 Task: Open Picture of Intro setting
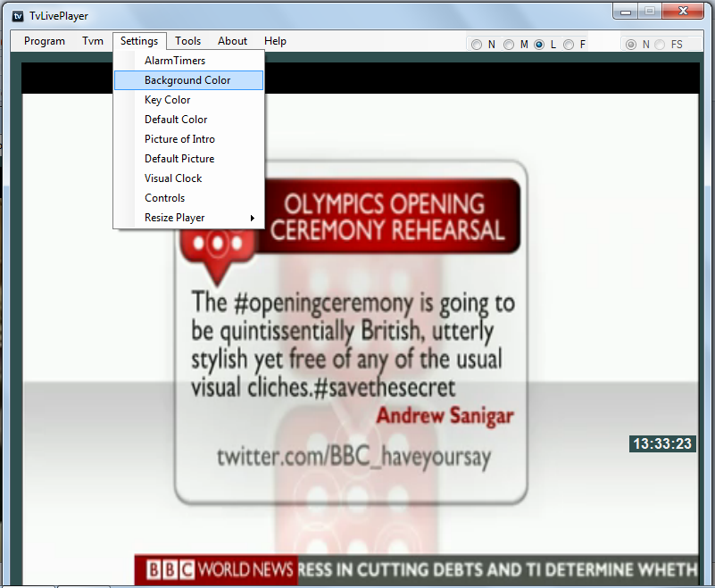(179, 139)
